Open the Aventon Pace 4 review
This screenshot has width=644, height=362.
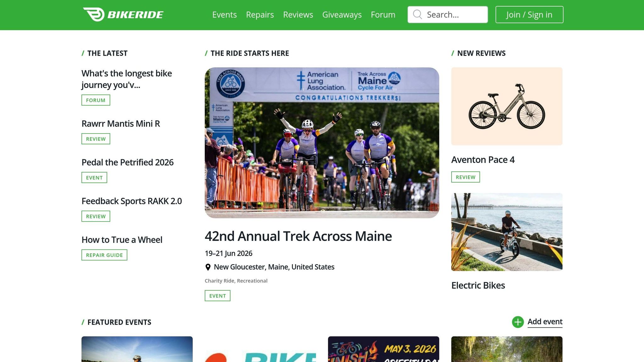(x=483, y=160)
